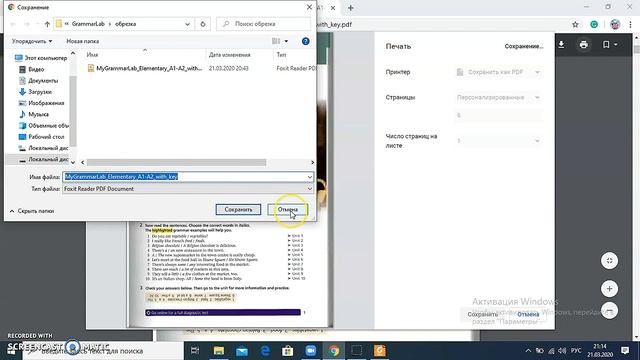Open a new Chrome tab with plus
Viewport: 640px width, 360px height.
click(x=351, y=8)
